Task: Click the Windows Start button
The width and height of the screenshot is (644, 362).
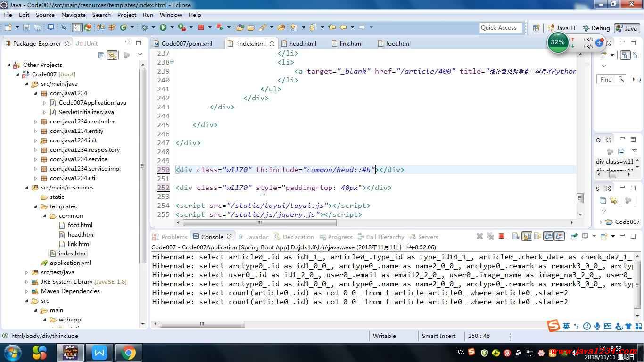Action: [x=13, y=352]
